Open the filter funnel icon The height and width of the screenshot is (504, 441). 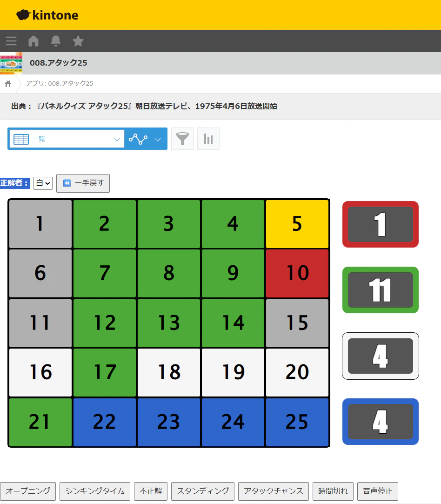tap(182, 139)
